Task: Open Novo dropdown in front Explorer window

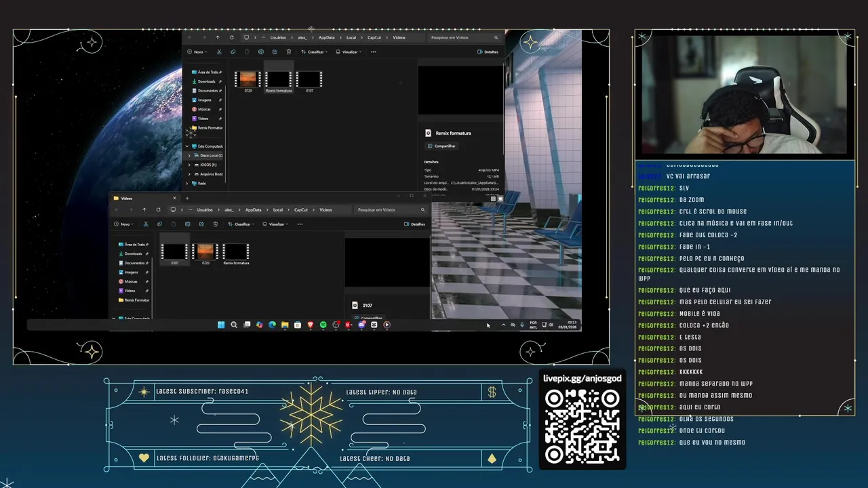Action: tap(124, 224)
